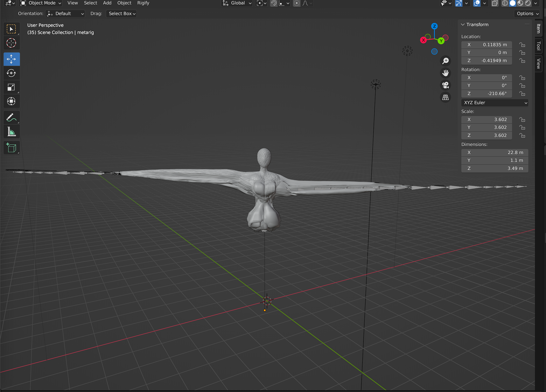Open XYZ Euler rotation mode dropdown
The width and height of the screenshot is (546, 392).
tap(495, 103)
